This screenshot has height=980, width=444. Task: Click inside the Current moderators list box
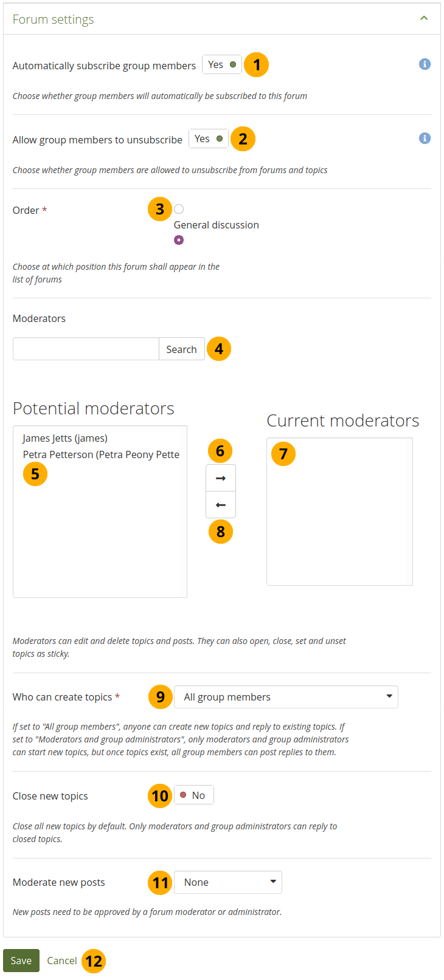pyautogui.click(x=339, y=523)
